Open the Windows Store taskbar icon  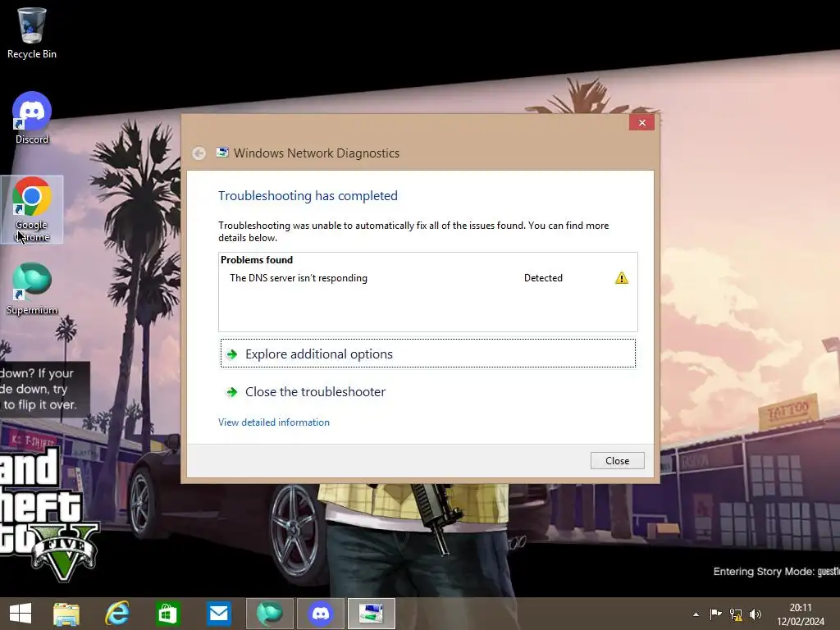[x=167, y=614]
